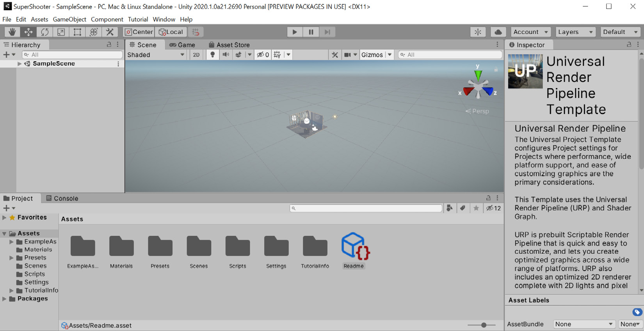The width and height of the screenshot is (644, 331).
Task: Expand the SampleScene hierarchy item
Action: [19, 64]
